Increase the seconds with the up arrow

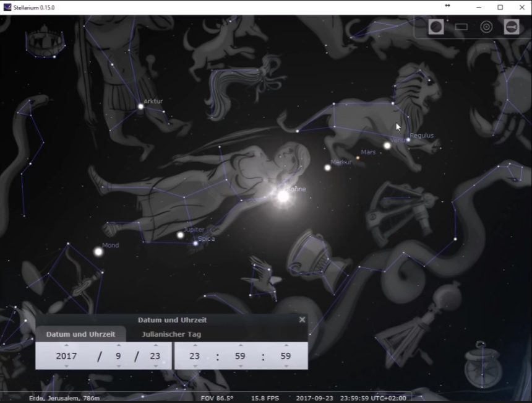286,345
